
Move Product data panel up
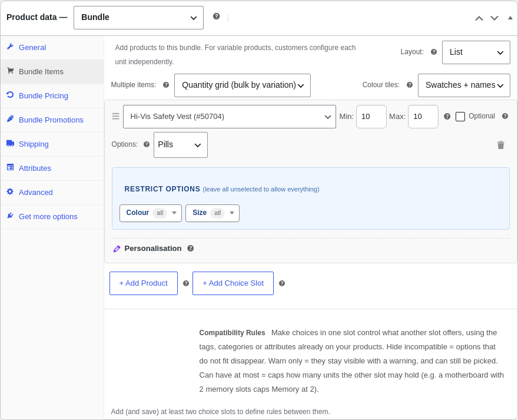pyautogui.click(x=479, y=18)
